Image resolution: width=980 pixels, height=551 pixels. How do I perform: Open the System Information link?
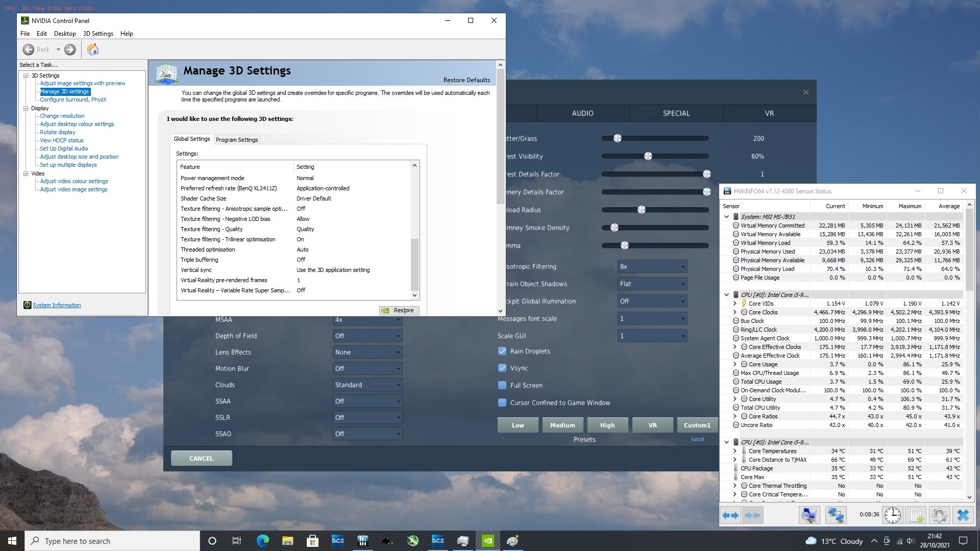click(57, 305)
